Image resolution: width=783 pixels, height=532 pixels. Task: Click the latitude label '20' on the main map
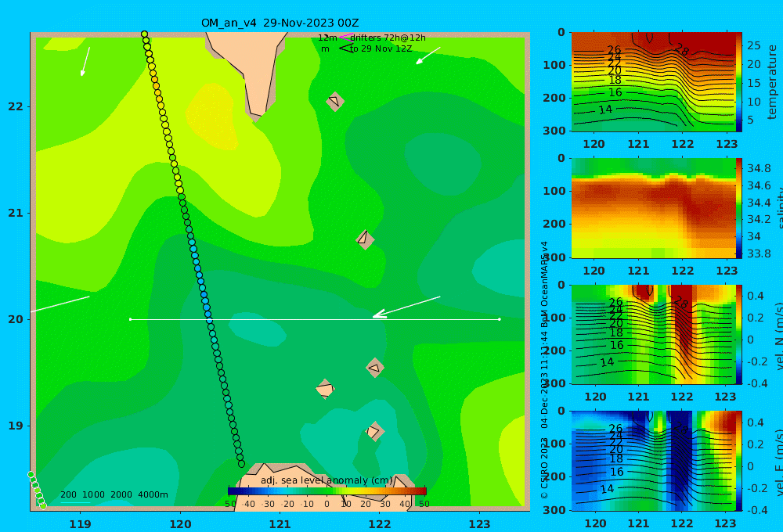pyautogui.click(x=16, y=319)
